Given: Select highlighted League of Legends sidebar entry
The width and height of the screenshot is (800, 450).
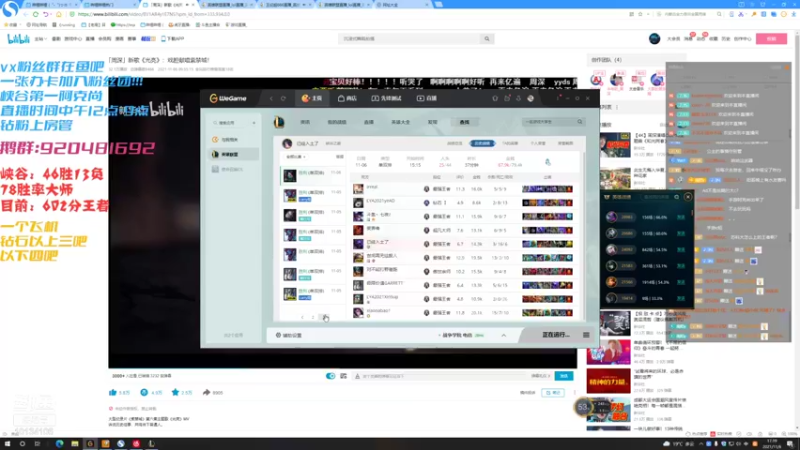Looking at the screenshot, I should click(234, 154).
